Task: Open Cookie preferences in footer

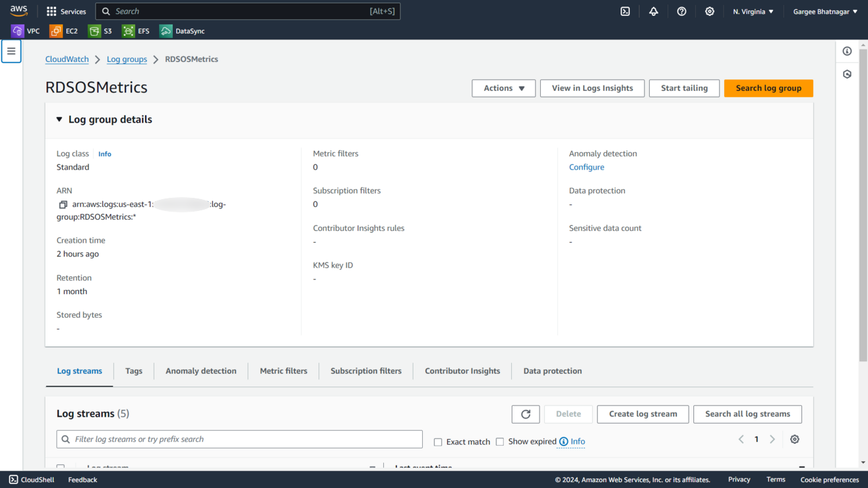Action: 830,480
